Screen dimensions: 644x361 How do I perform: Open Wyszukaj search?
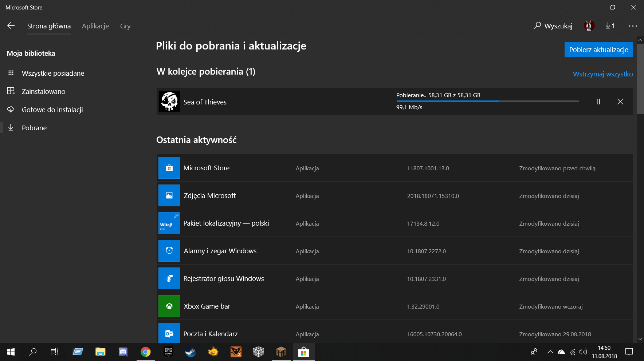coord(553,26)
